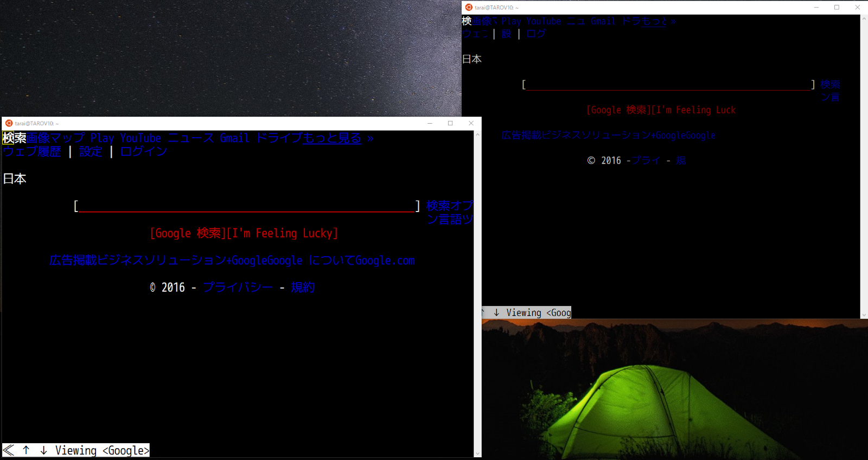868x460 pixels.
Task: Open Google.com link in front window
Action: click(385, 260)
